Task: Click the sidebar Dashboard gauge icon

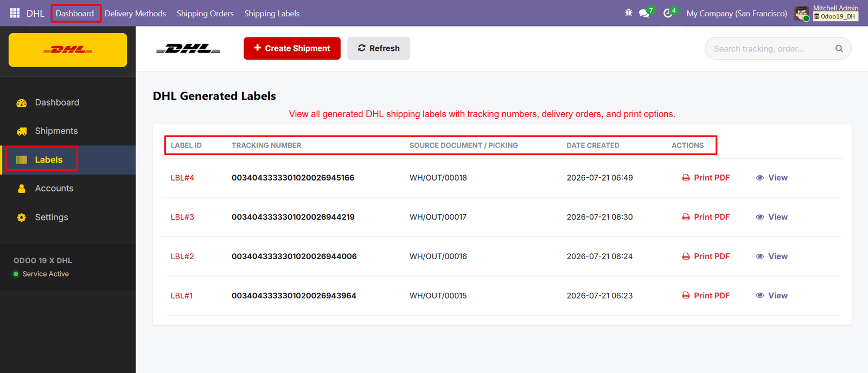Action: click(x=22, y=102)
